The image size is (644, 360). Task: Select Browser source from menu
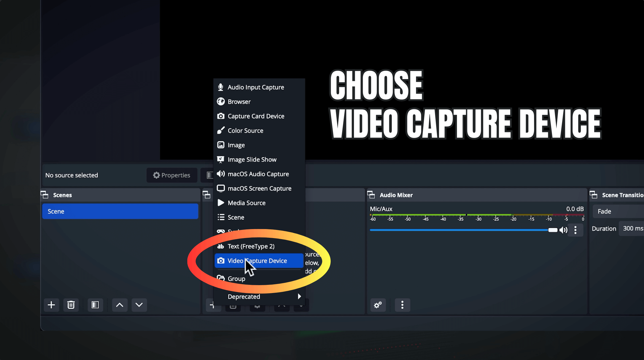pos(239,102)
